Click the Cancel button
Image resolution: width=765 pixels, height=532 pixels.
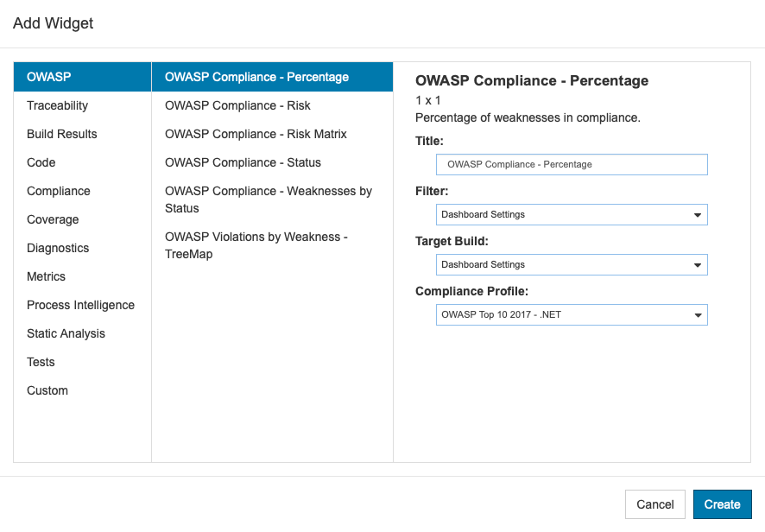click(654, 504)
